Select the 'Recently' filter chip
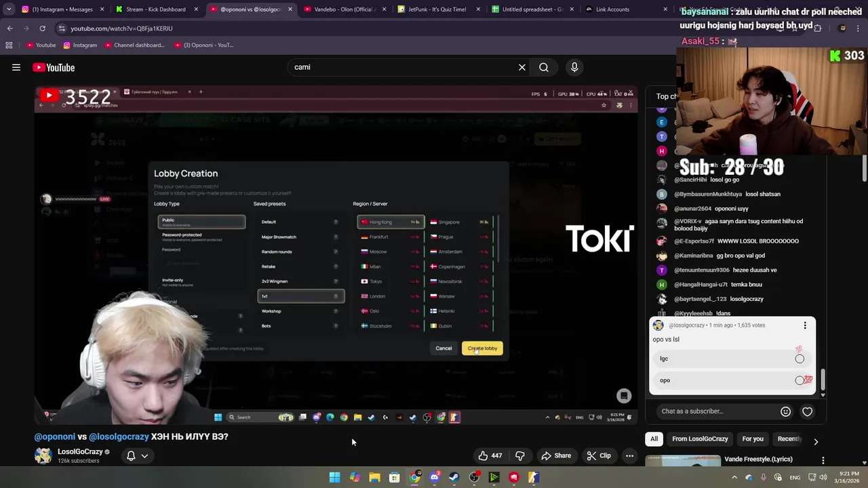The width and height of the screenshot is (868, 488). [x=789, y=439]
